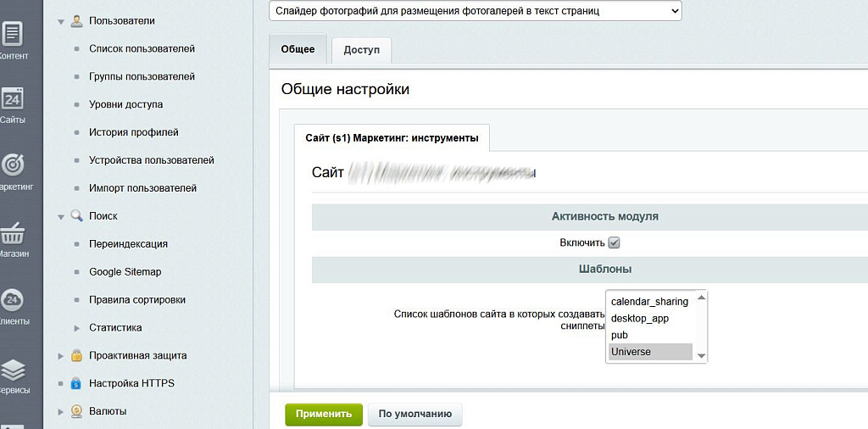868x429 pixels.
Task: Click the Настройка HTTPS icon
Action: pos(76,384)
